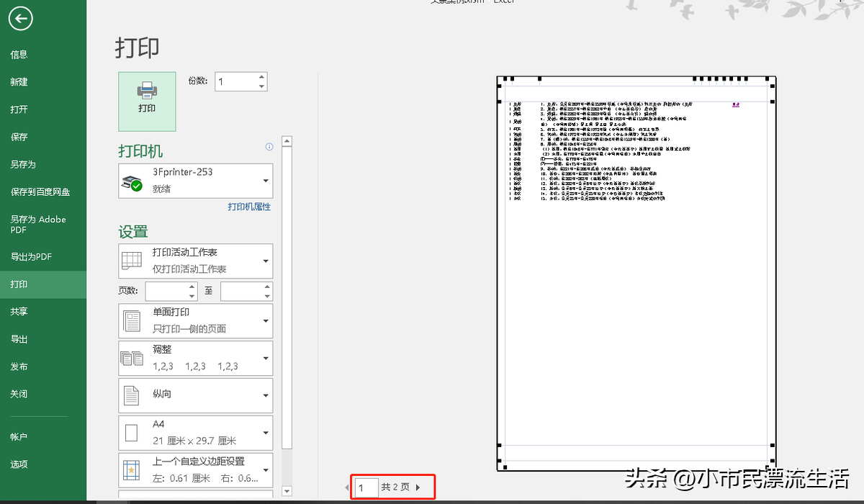Increase the copies count with up arrow

coord(261,77)
